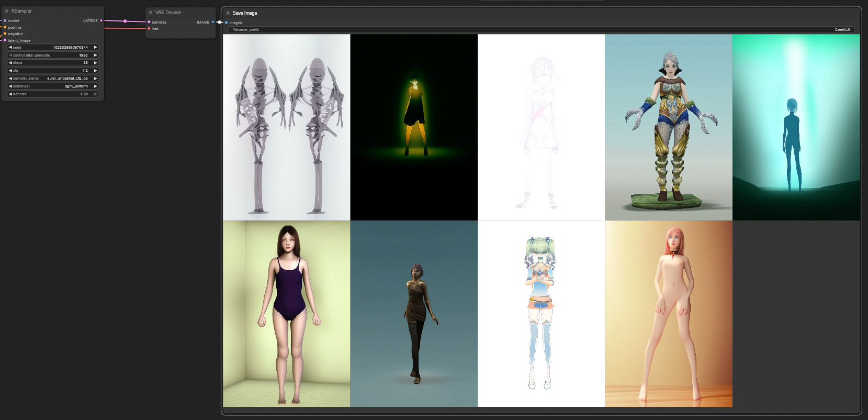Viewport: 868px width, 420px height.
Task: Click the KSampler node title
Action: coord(21,11)
